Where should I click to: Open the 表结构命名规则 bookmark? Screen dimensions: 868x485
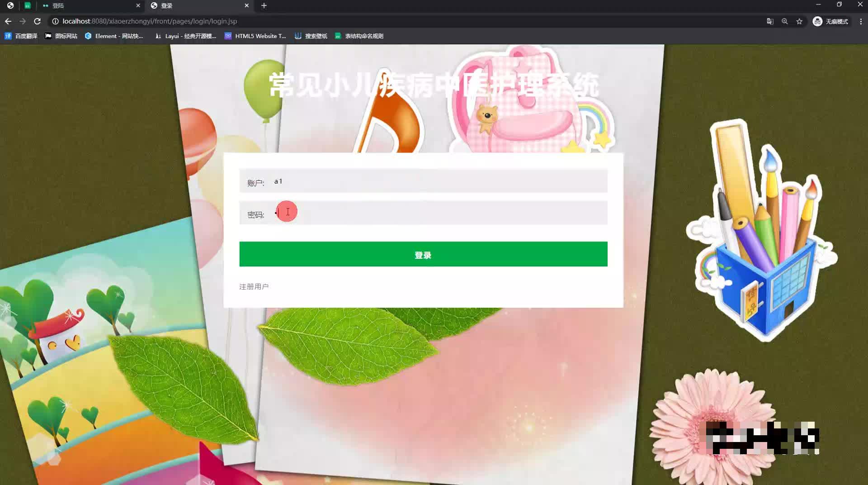click(x=359, y=36)
